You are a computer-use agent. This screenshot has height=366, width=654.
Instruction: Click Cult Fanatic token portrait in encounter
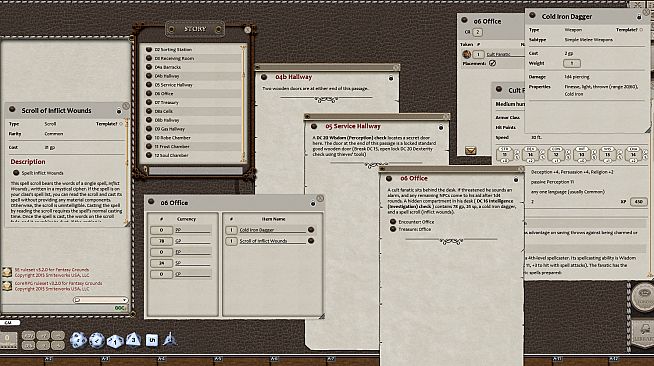point(467,54)
